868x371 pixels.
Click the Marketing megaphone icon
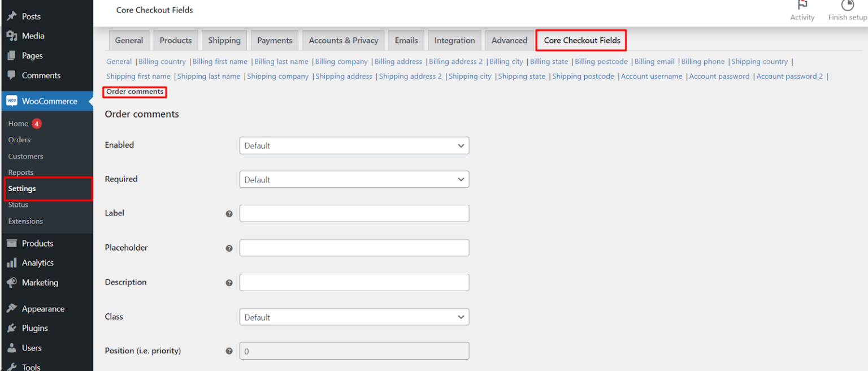click(11, 282)
